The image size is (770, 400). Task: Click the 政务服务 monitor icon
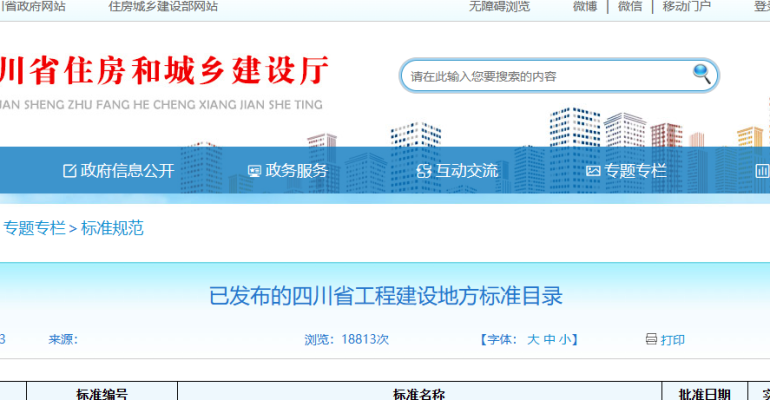[254, 171]
